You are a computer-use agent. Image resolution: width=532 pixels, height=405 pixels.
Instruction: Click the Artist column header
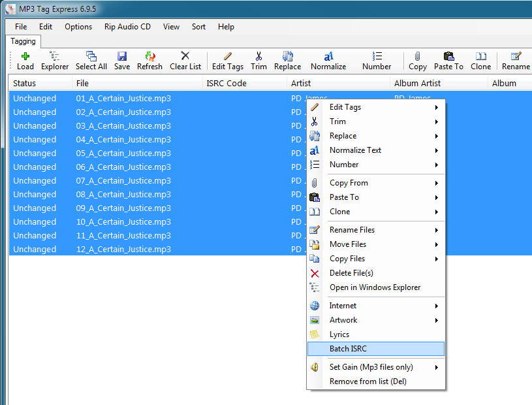(x=301, y=83)
